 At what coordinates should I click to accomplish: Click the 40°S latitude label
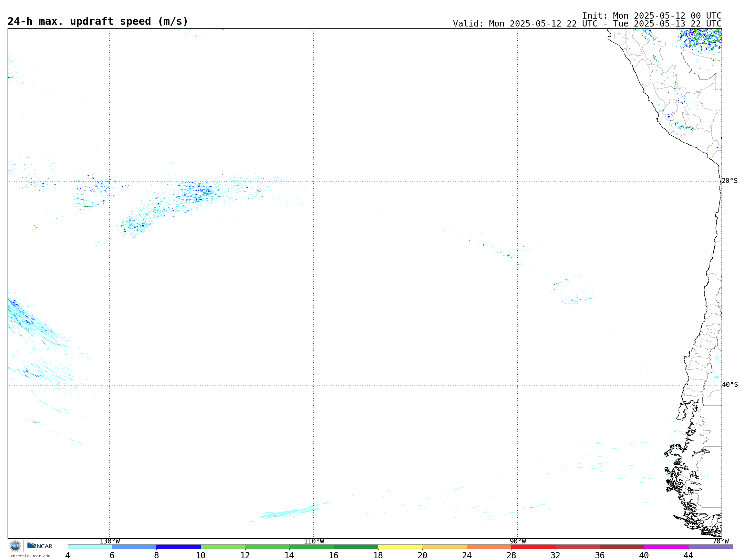[730, 385]
